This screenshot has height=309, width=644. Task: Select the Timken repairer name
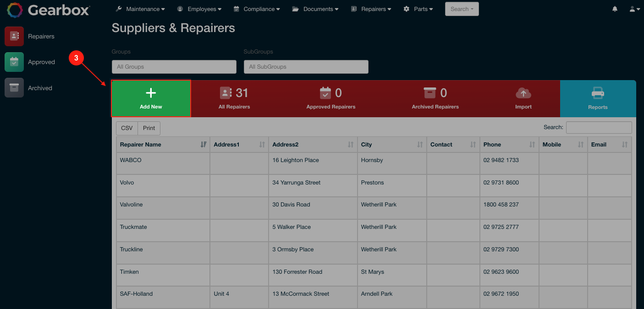pyautogui.click(x=129, y=272)
